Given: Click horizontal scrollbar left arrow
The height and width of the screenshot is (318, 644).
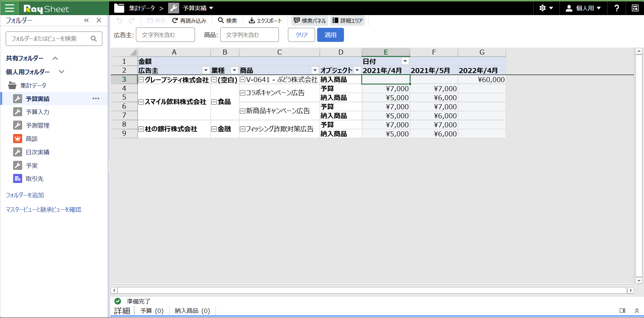Looking at the screenshot, I should pos(114,290).
